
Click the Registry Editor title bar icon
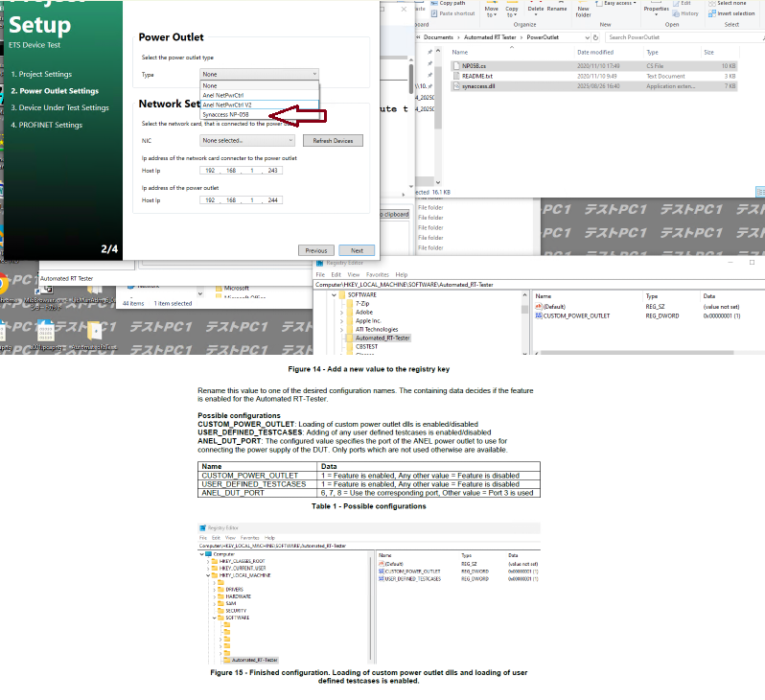coord(320,263)
